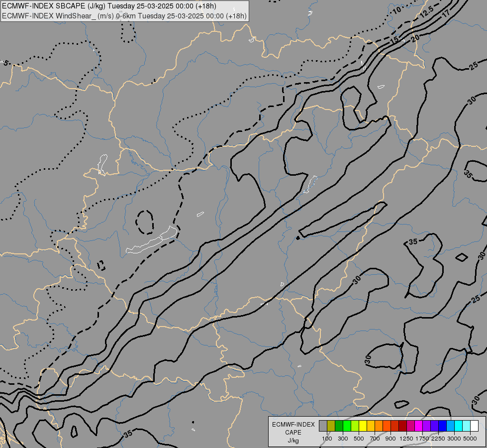This screenshot has height=448, width=487.
Task: Choose the cyan swatch above 3000
Action: [x=459, y=426]
